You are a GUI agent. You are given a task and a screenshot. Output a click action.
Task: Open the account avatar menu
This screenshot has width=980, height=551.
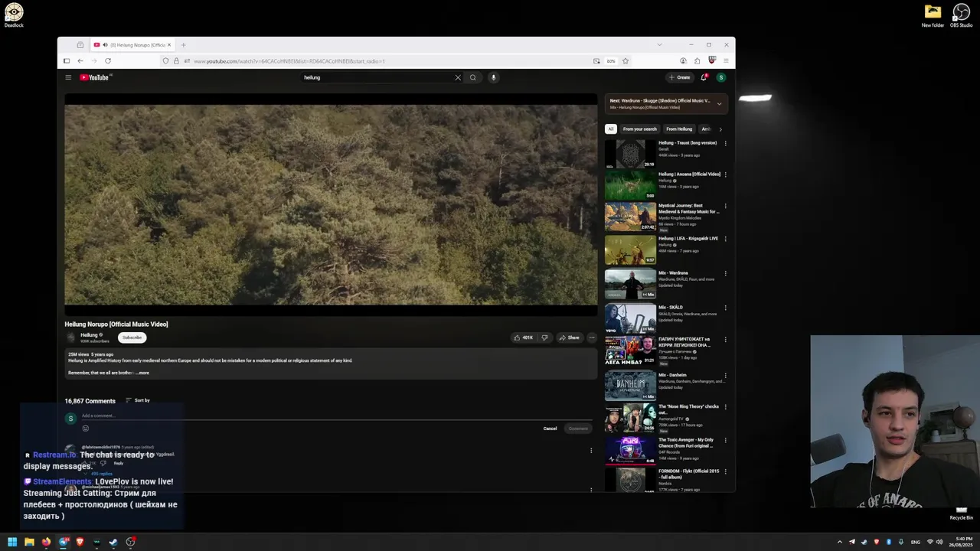click(x=720, y=77)
